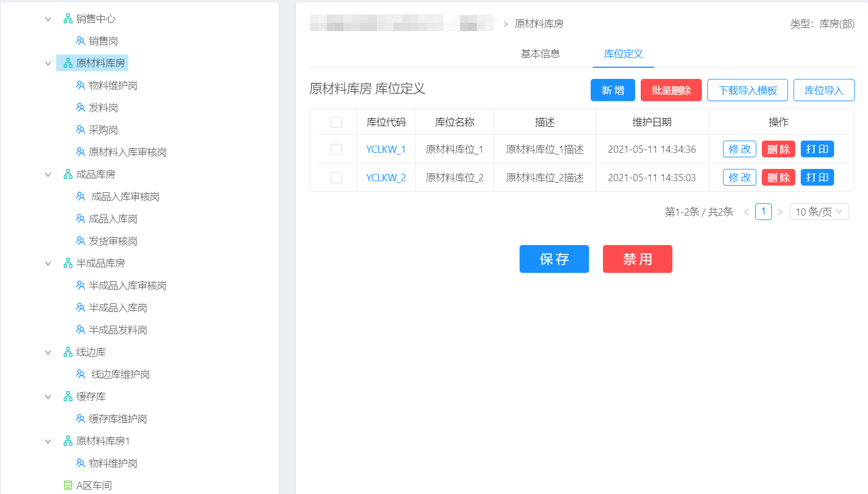Click the org icon beside 销售中心
The width and height of the screenshot is (868, 494).
click(x=68, y=19)
